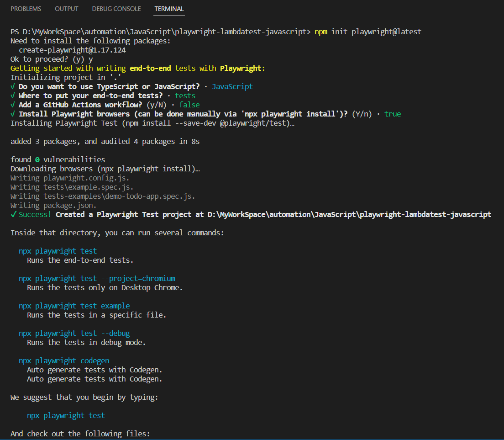
Task: Click the checkmark beside the GitHub Actions question
Action: pyautogui.click(x=14, y=105)
